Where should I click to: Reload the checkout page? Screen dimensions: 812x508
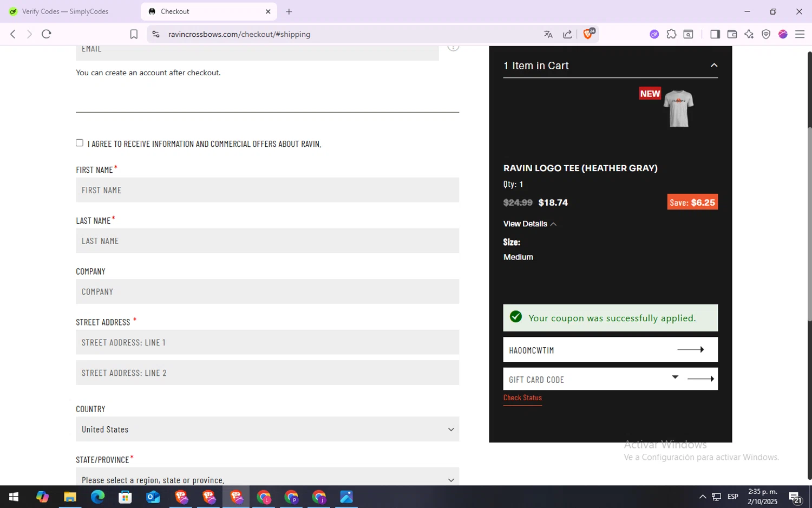(x=47, y=34)
